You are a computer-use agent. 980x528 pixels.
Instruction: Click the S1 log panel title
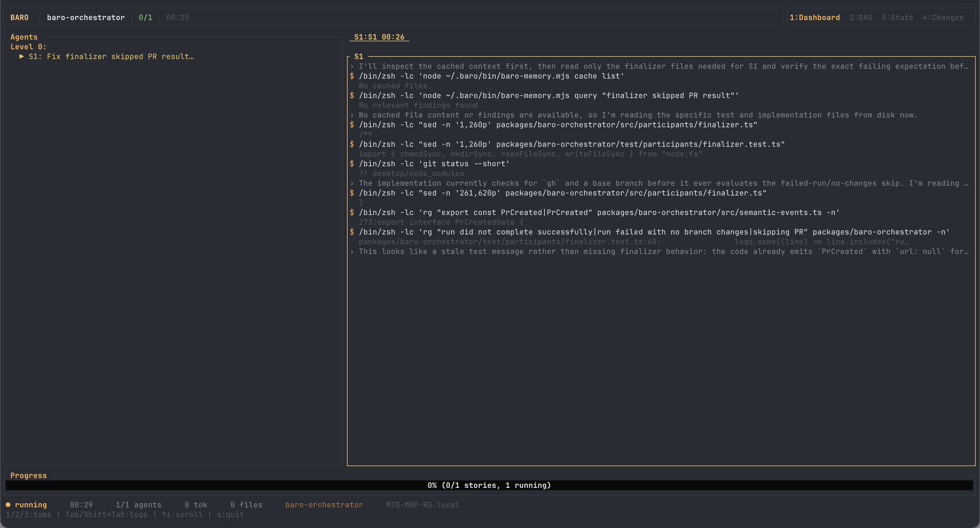pyautogui.click(x=359, y=56)
